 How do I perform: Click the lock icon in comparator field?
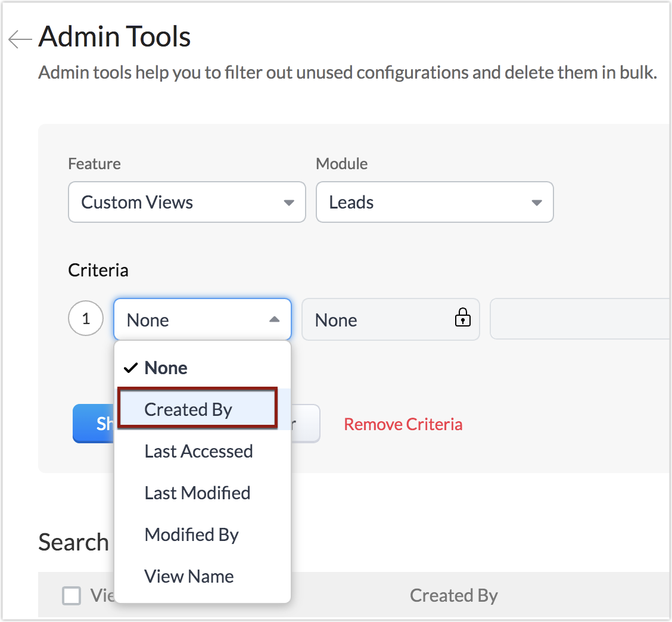[462, 318]
